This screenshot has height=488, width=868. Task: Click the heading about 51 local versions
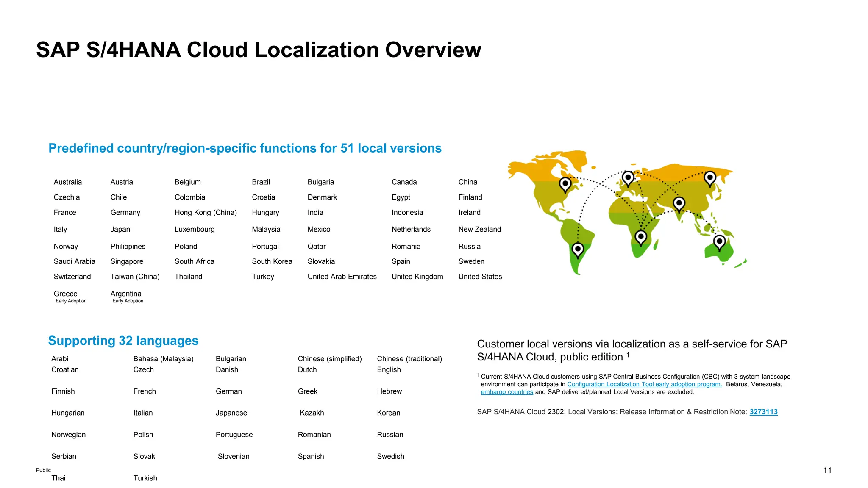click(245, 148)
